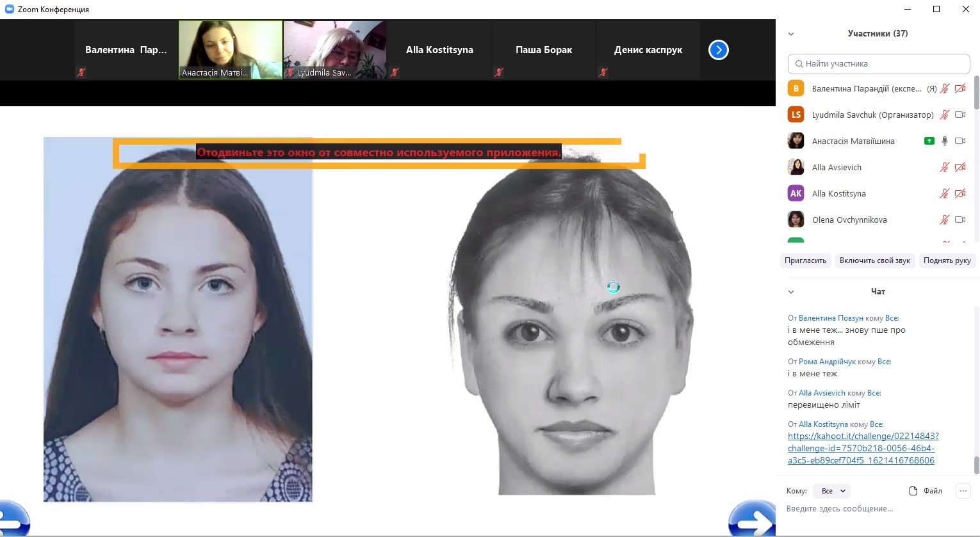This screenshot has height=537, width=980.
Task: Click the camera icon in Olena Ovchynnikova's row
Action: tap(960, 220)
